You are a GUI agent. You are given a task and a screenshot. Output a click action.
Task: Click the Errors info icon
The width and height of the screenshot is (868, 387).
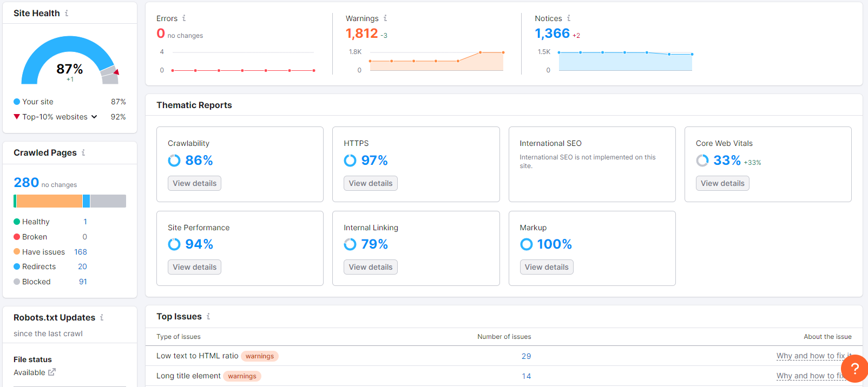click(x=184, y=18)
